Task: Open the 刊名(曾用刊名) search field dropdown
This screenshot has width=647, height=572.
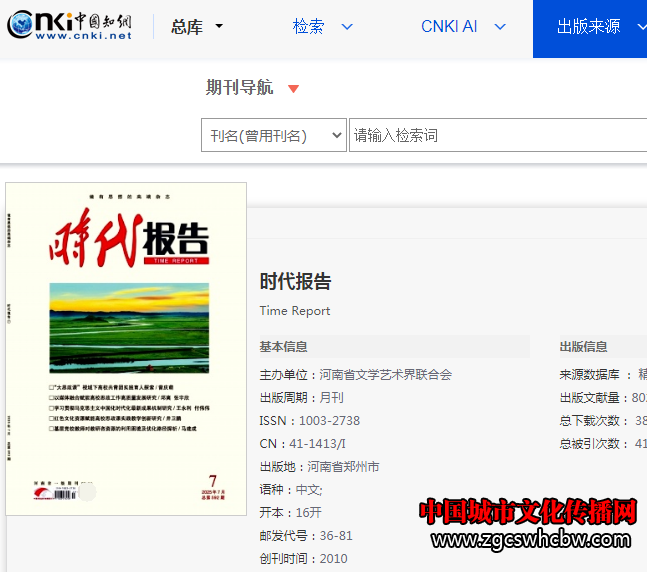Action: [273, 136]
